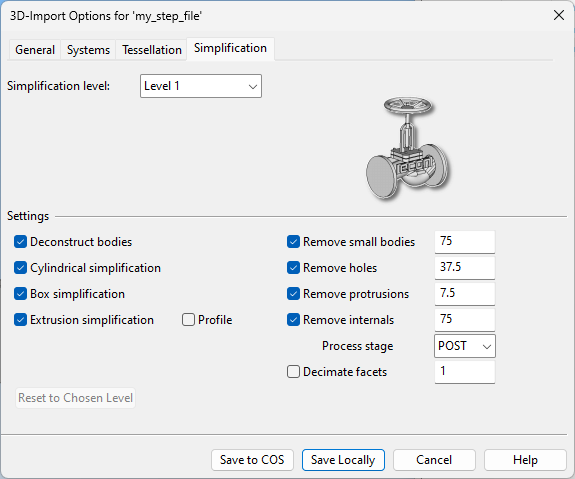
Task: Click the valve preview image
Action: 408,149
